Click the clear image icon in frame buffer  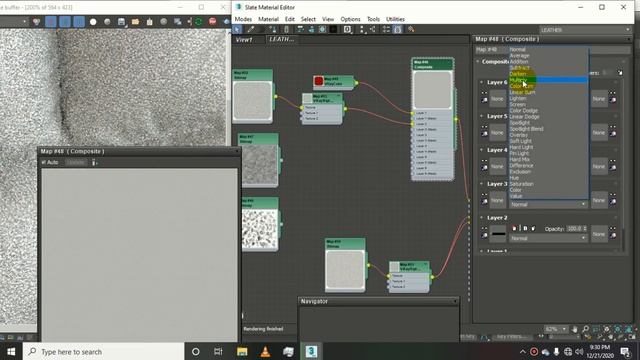point(149,22)
